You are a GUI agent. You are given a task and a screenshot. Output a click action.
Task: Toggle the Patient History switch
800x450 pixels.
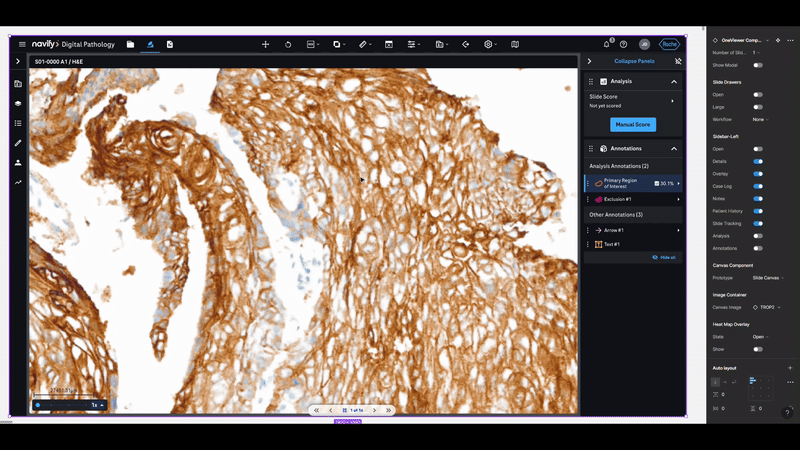click(758, 211)
